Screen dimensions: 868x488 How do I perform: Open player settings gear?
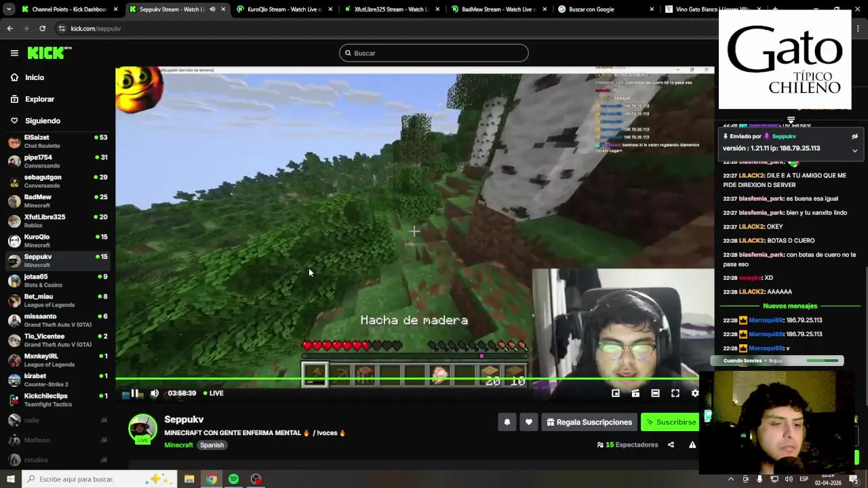click(x=694, y=393)
